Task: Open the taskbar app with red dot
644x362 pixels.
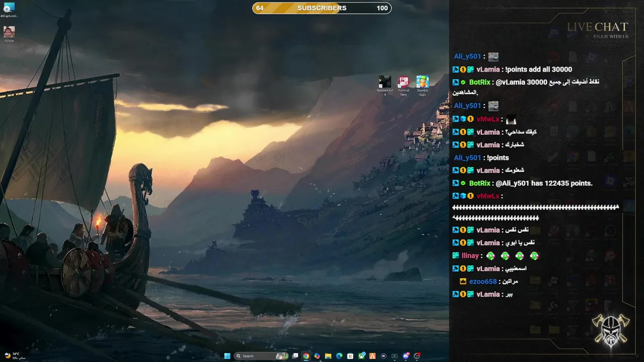Action: coord(417,356)
